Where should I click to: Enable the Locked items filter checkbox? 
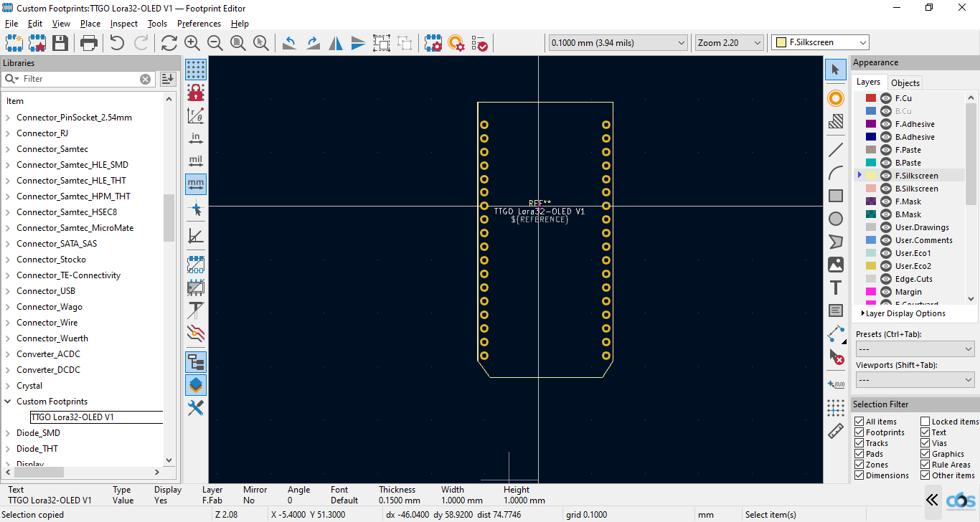click(925, 422)
